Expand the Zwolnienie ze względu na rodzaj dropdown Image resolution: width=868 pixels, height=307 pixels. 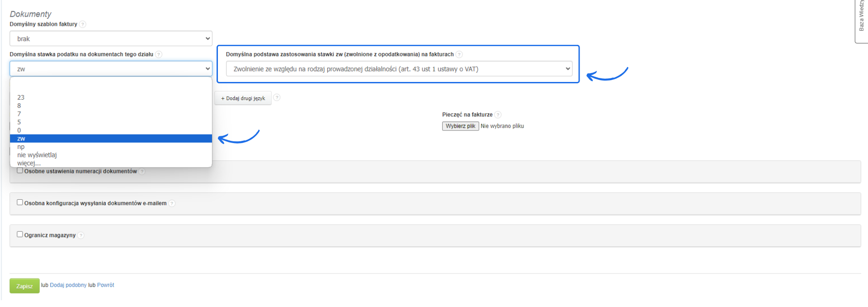399,69
